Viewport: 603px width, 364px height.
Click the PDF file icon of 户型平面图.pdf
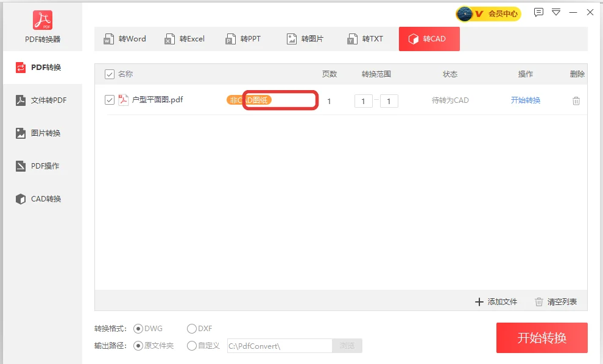[x=124, y=100]
